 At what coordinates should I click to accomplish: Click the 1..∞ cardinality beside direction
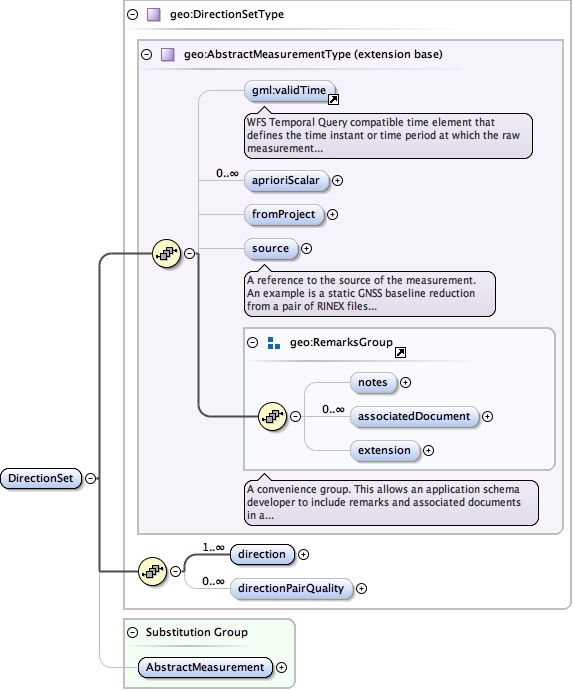point(213,547)
